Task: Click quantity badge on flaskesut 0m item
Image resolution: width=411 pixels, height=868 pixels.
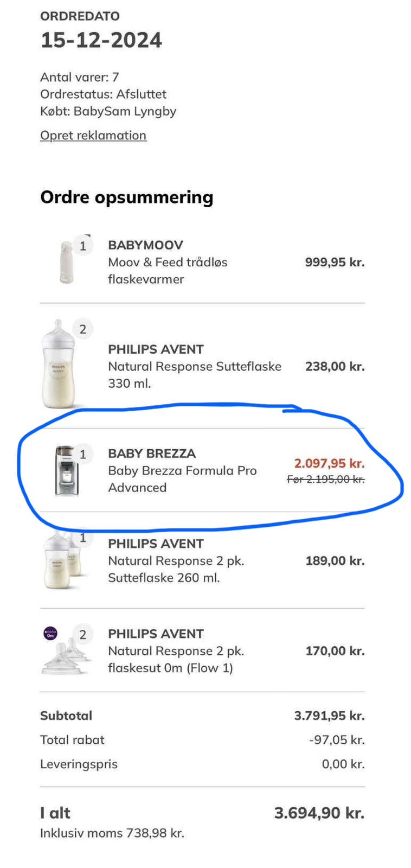Action: [x=83, y=634]
